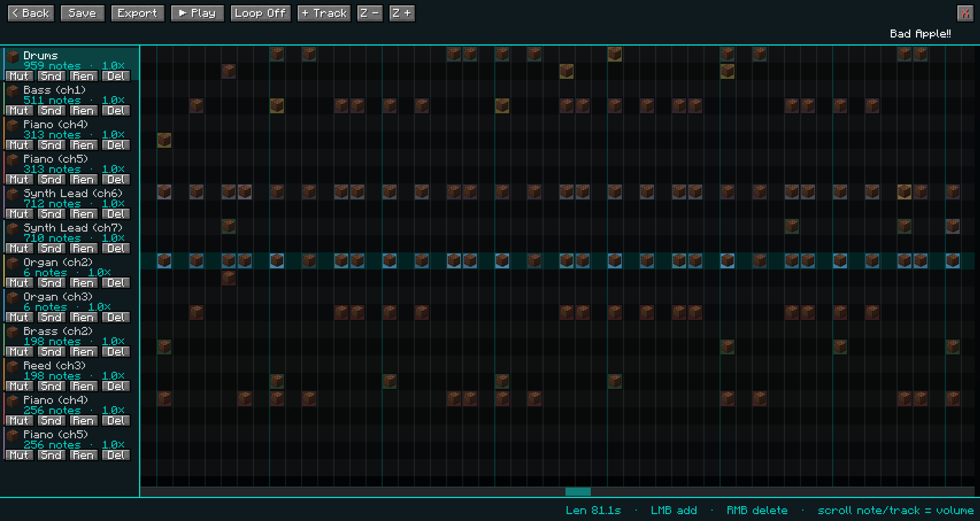The image size is (980, 521).
Task: Mute the 313-note Piano (ch4) track
Action: (x=19, y=145)
